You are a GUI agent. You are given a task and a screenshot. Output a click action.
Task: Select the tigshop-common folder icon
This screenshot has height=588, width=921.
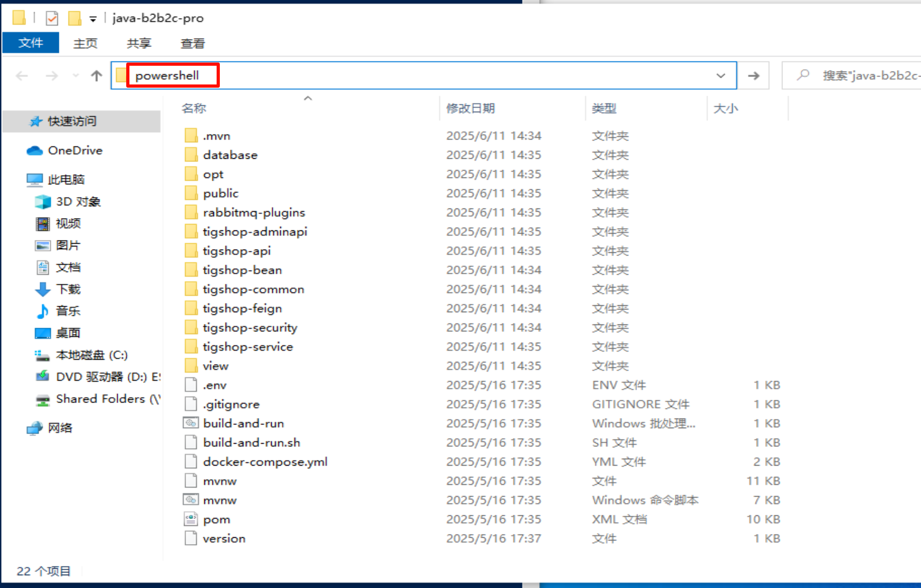pos(191,290)
